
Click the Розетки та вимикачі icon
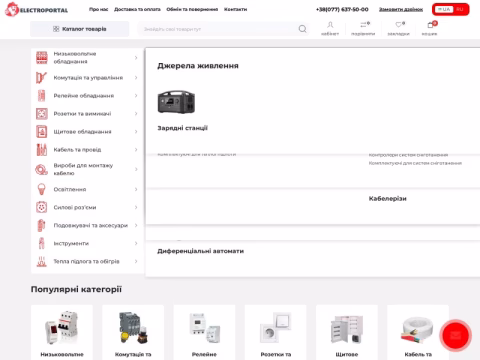[x=42, y=114]
